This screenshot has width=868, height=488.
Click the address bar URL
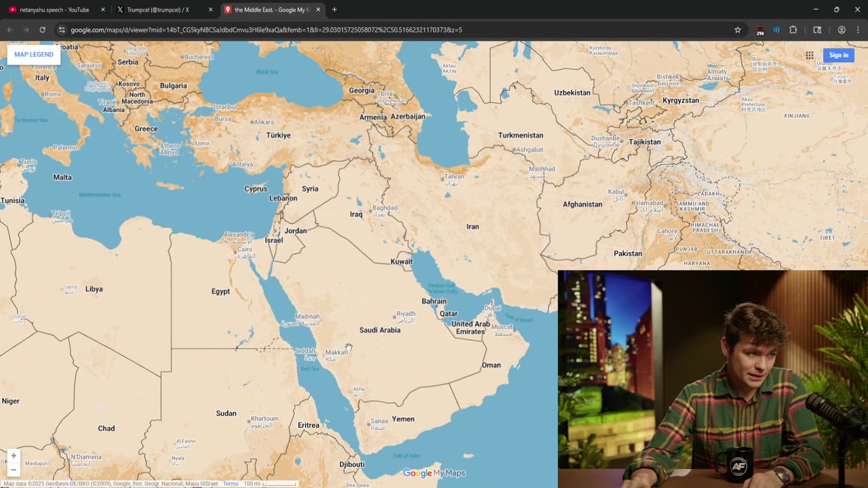267,30
